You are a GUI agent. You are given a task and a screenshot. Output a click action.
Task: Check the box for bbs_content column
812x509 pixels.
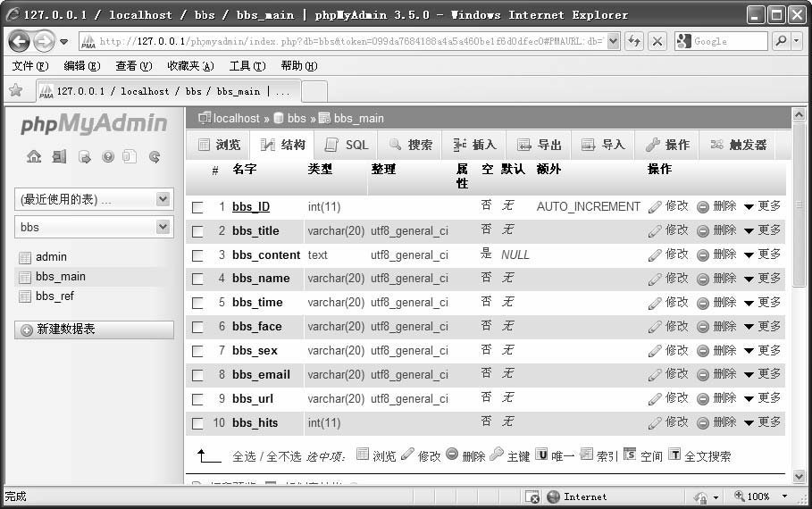[x=197, y=255]
